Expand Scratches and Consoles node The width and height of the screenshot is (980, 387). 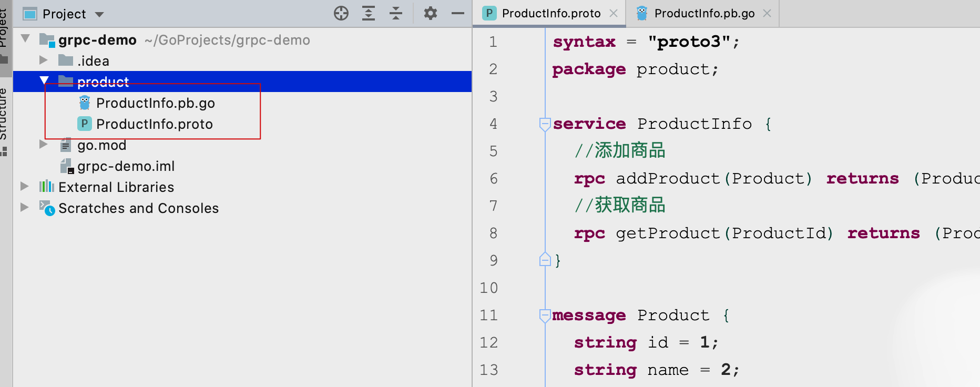tap(24, 208)
